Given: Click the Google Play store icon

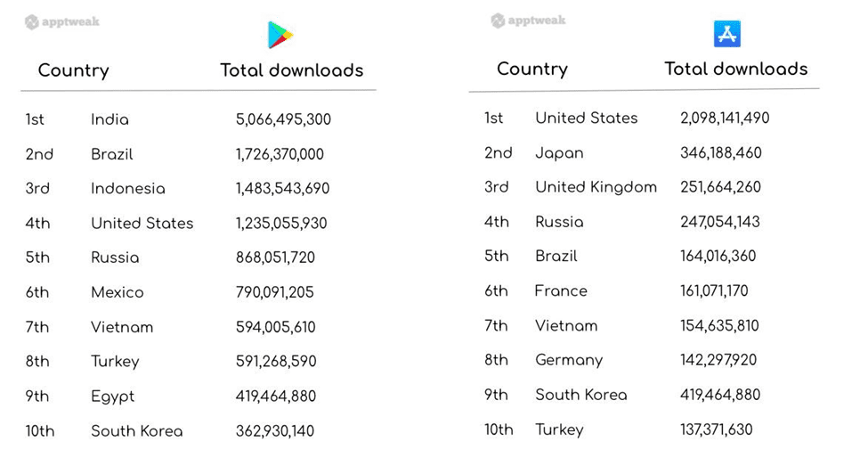Looking at the screenshot, I should pyautogui.click(x=280, y=35).
